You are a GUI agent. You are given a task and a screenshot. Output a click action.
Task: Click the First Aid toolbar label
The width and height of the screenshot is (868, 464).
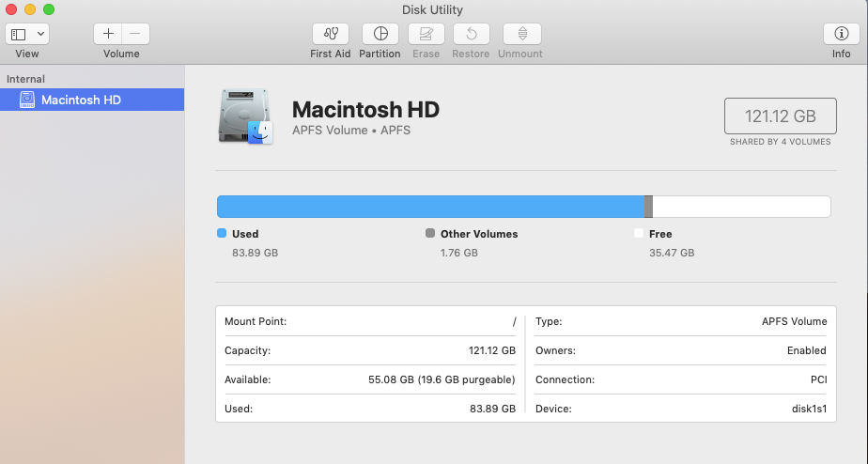click(331, 54)
